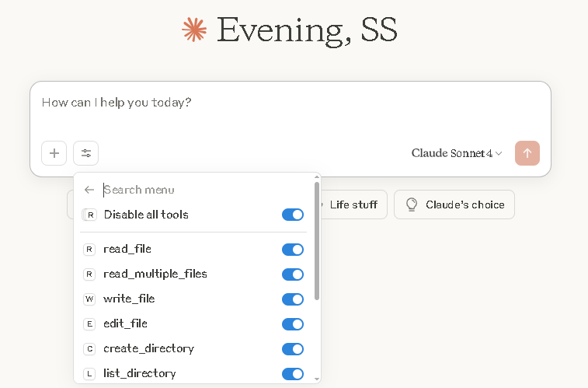588x388 pixels.
Task: Click the Claude starburst logo
Action: [194, 30]
